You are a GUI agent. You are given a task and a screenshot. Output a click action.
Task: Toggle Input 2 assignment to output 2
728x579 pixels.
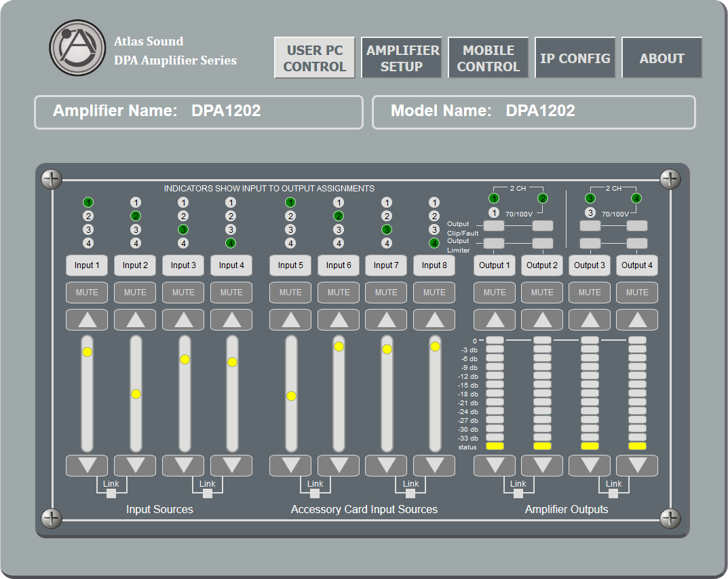136,216
